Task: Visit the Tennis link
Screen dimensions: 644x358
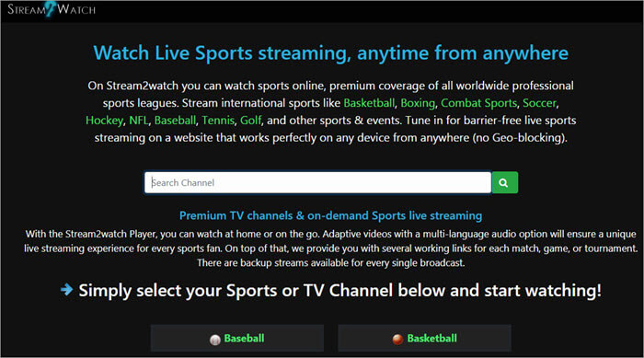Action: click(x=218, y=121)
